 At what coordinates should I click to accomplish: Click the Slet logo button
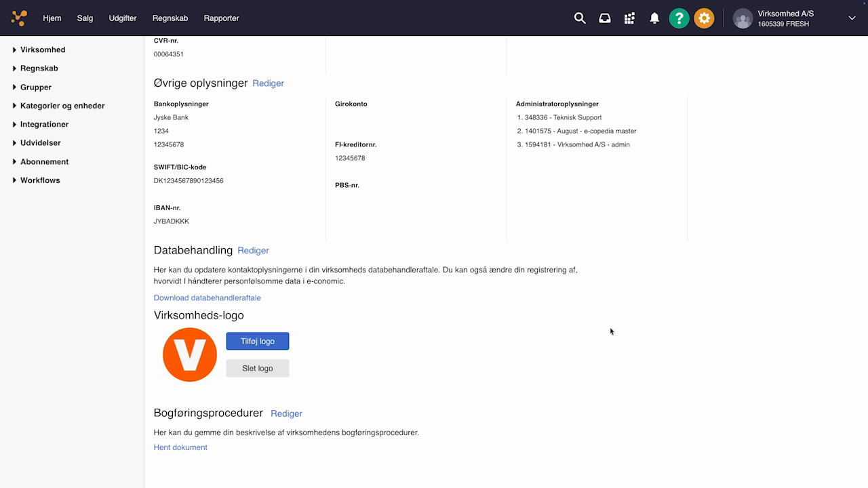[x=258, y=368]
